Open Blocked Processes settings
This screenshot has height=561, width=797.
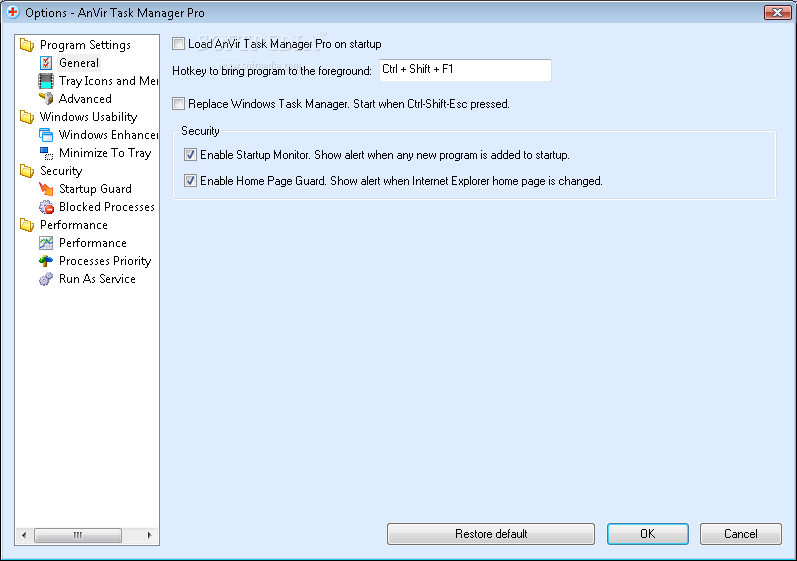[x=107, y=207]
